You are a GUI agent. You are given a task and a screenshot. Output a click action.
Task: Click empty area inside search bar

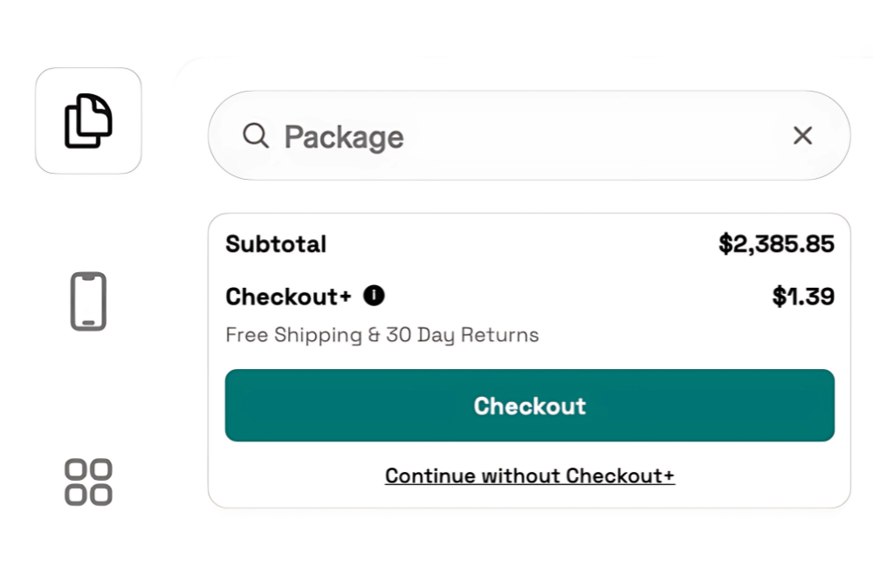click(x=594, y=136)
